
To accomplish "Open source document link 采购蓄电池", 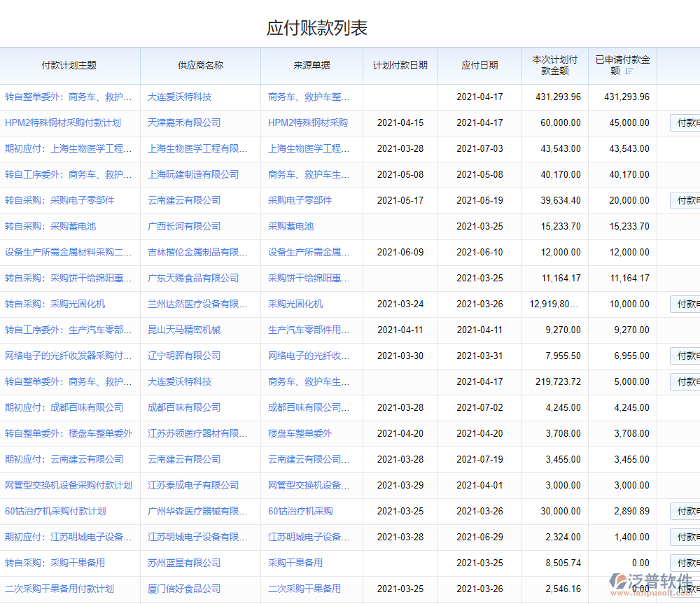I will click(290, 226).
